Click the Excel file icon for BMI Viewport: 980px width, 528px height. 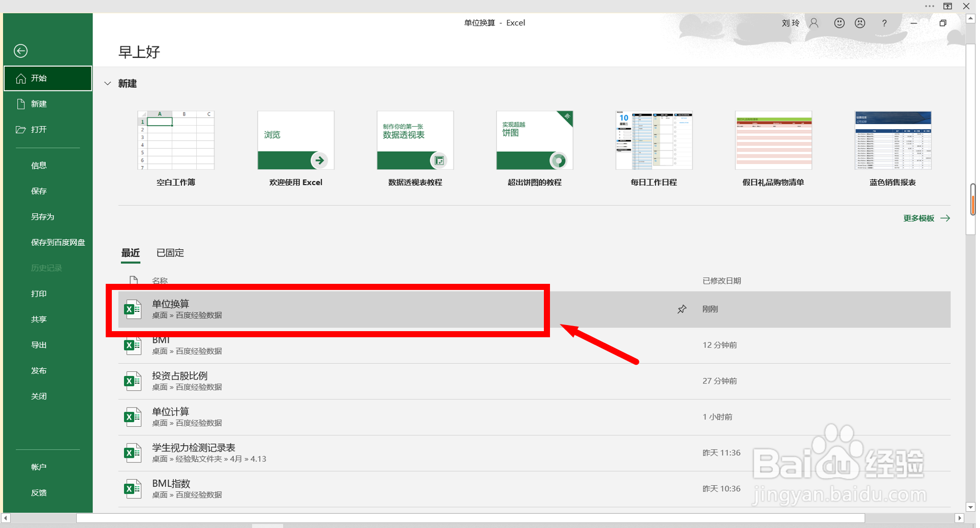pos(133,345)
